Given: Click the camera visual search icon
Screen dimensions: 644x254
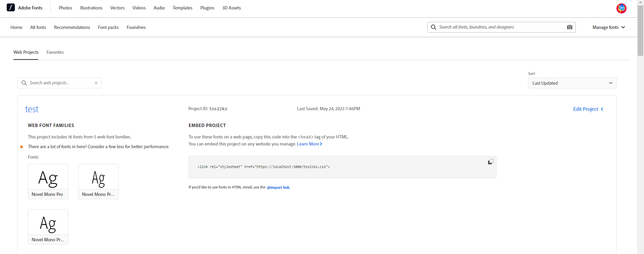Looking at the screenshot, I should click(569, 27).
